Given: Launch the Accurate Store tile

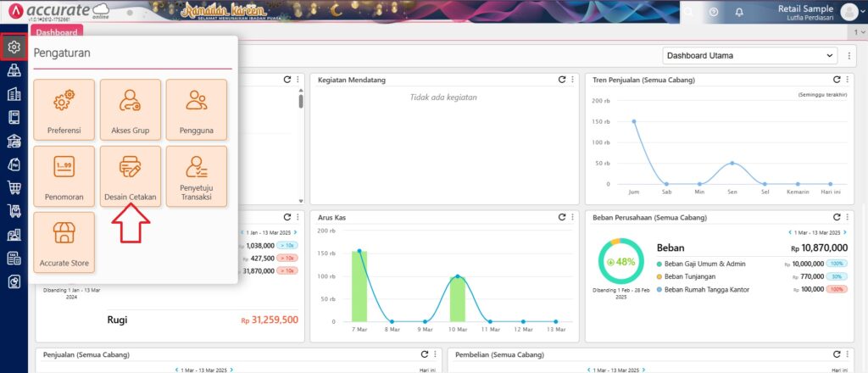Looking at the screenshot, I should pos(64,242).
